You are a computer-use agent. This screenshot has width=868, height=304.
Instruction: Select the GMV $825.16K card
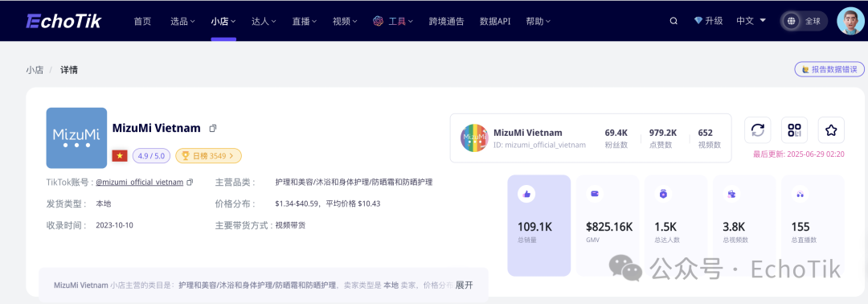[608, 225]
